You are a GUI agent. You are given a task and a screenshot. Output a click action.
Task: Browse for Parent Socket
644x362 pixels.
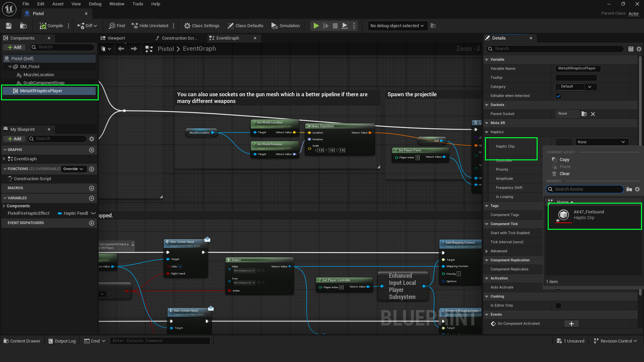pyautogui.click(x=584, y=114)
